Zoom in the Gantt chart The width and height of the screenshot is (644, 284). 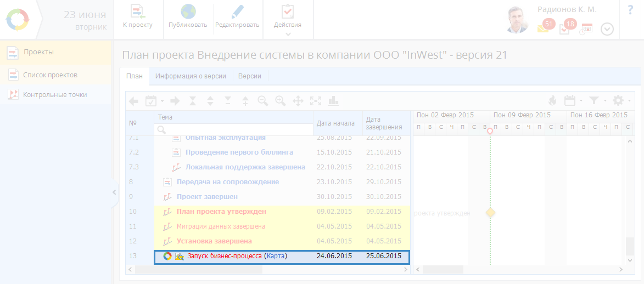[281, 101]
